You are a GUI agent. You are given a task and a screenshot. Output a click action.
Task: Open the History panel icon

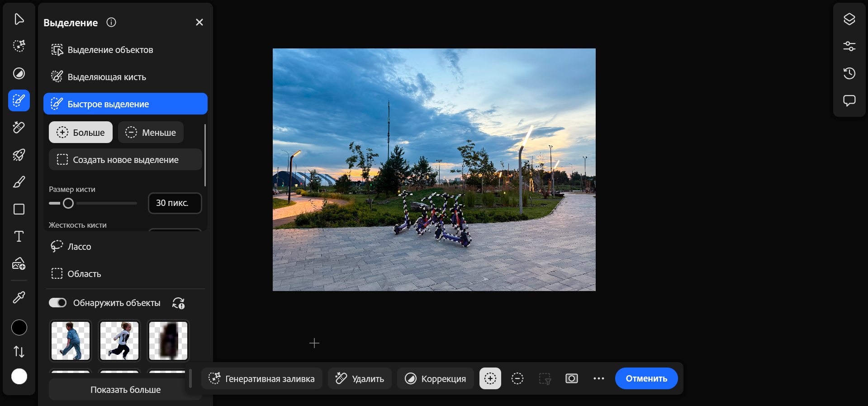pyautogui.click(x=849, y=73)
